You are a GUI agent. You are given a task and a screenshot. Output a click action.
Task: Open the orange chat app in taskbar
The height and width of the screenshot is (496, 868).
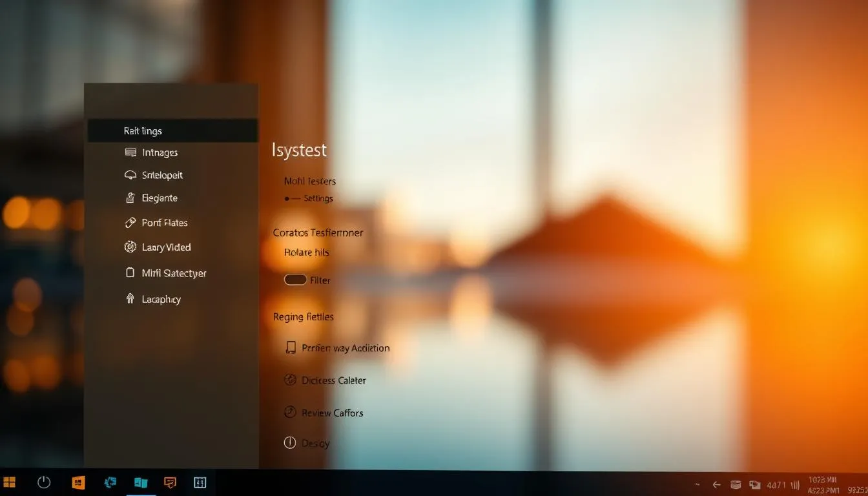click(x=170, y=482)
